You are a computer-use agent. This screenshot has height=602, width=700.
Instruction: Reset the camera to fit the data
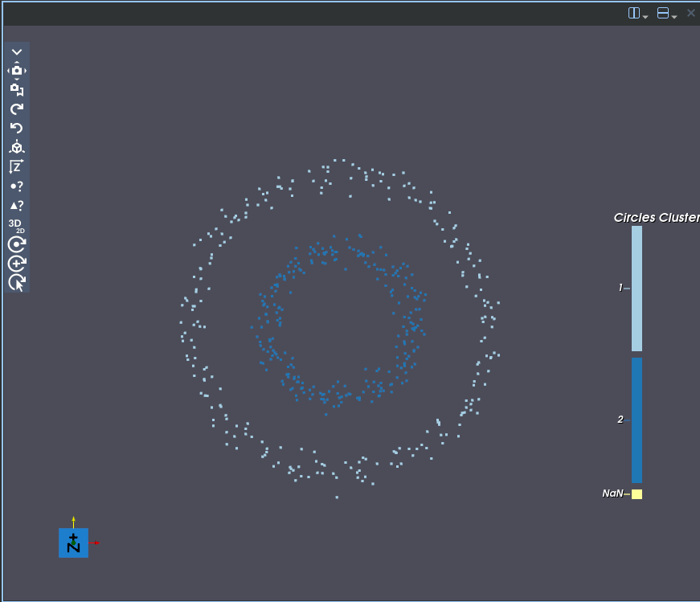point(17,147)
